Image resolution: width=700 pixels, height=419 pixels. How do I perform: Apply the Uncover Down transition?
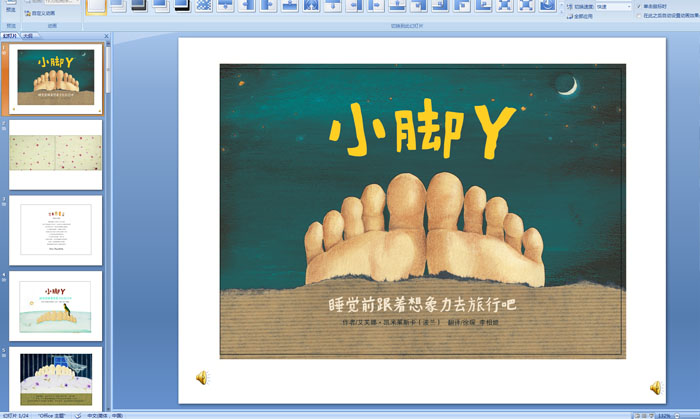[333, 5]
